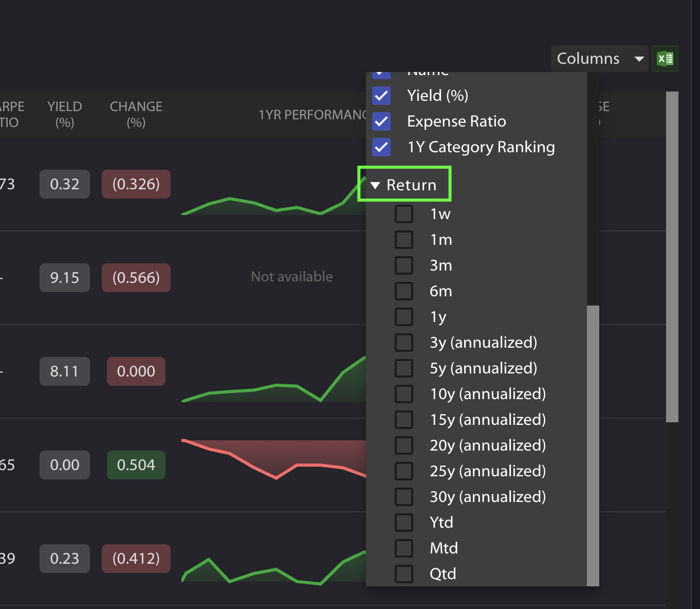Image resolution: width=700 pixels, height=609 pixels.
Task: Tick the 10y (annualized) checkbox
Action: [x=404, y=394]
